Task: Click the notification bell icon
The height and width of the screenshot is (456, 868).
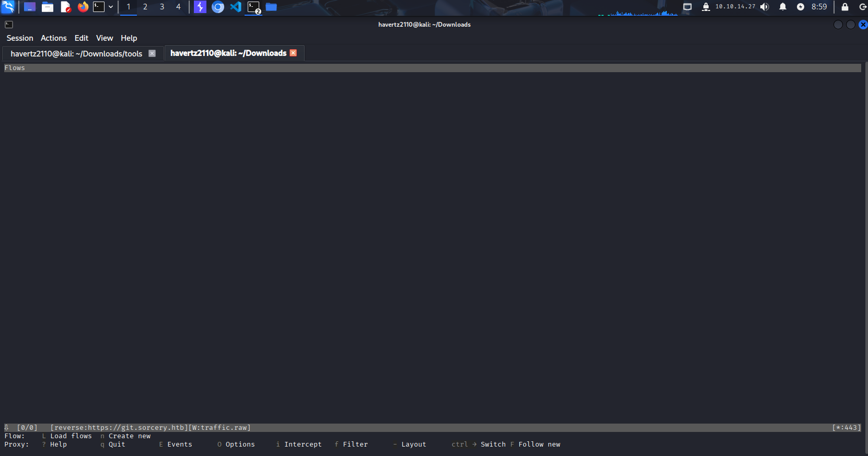Action: 783,7
